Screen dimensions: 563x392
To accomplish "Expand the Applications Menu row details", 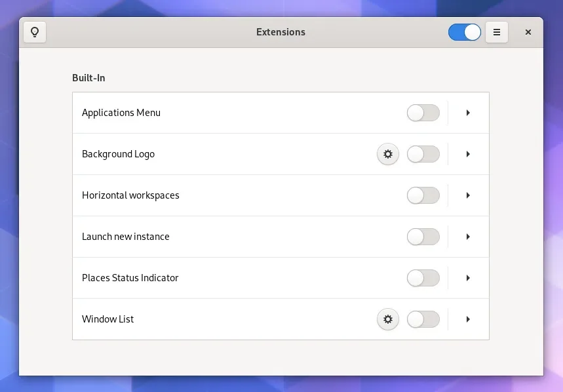I will pyautogui.click(x=468, y=113).
